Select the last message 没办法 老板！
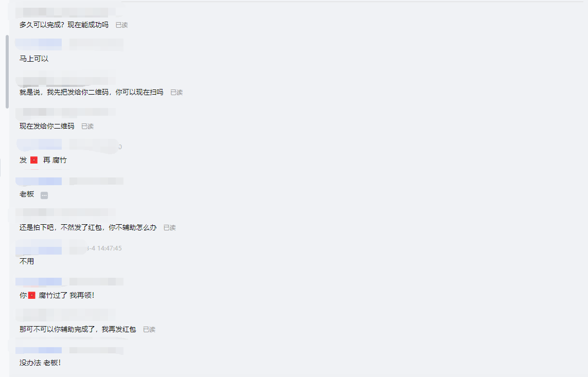This screenshot has width=588, height=377. click(40, 363)
